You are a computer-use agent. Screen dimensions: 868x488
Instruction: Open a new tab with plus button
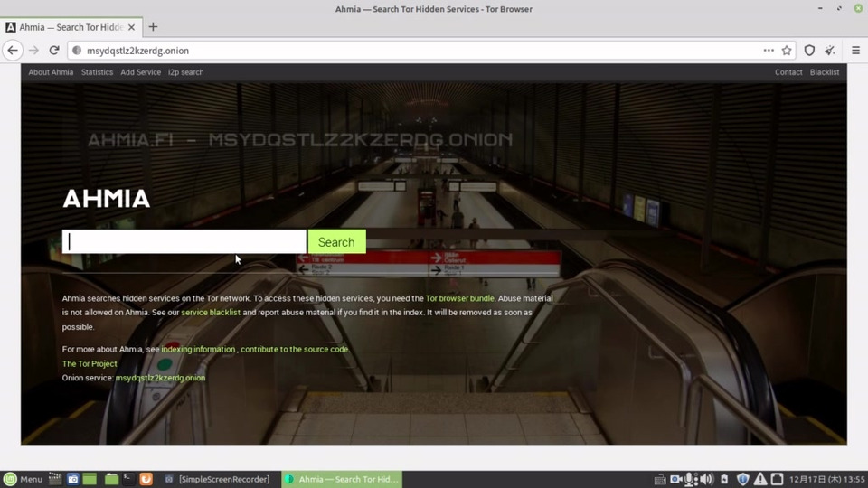(154, 26)
